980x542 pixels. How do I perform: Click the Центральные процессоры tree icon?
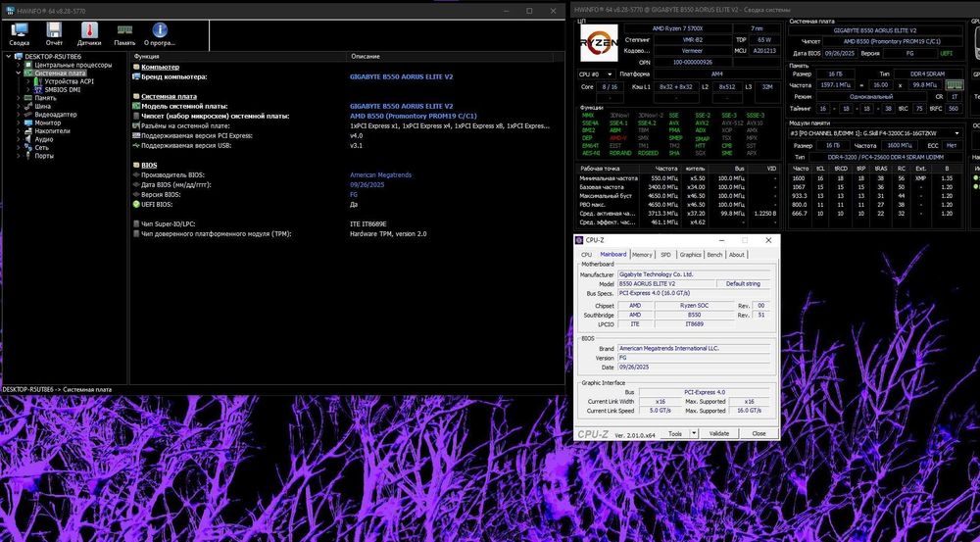coord(28,65)
